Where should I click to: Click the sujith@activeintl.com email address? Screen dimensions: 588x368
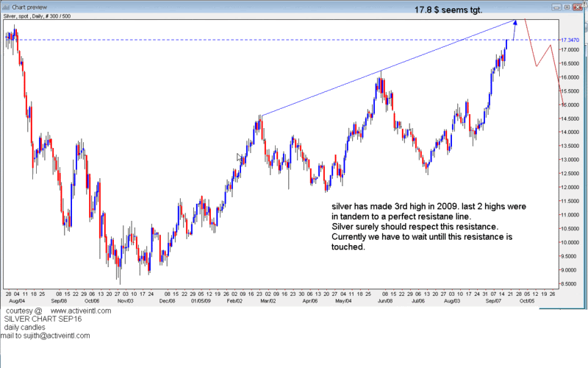[x=57, y=336]
